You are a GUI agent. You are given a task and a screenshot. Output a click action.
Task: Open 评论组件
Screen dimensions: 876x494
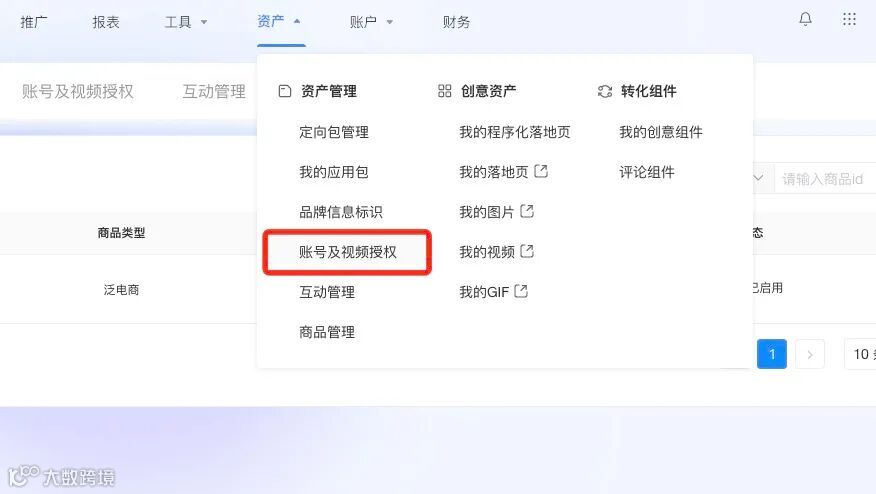(647, 172)
